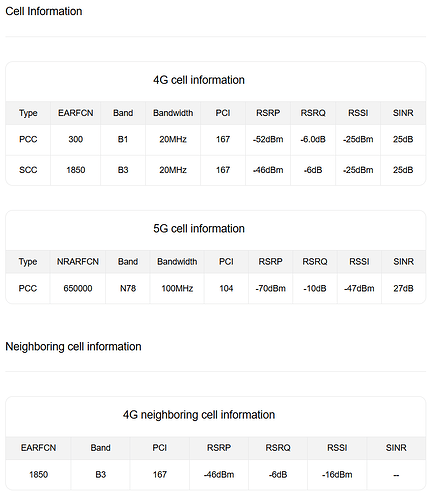Click the Cell Information page title
The image size is (432, 500).
(x=44, y=11)
